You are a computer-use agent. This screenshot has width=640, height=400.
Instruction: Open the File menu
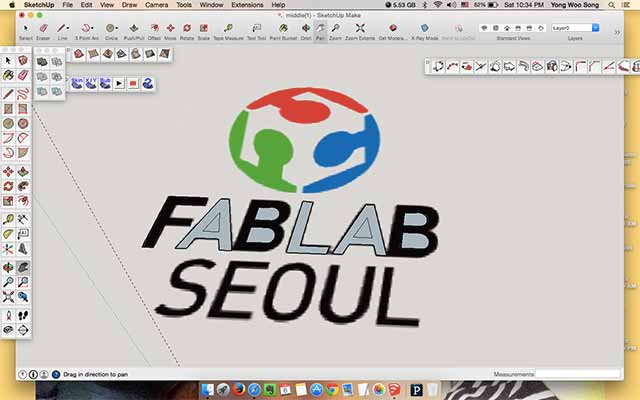pos(68,5)
